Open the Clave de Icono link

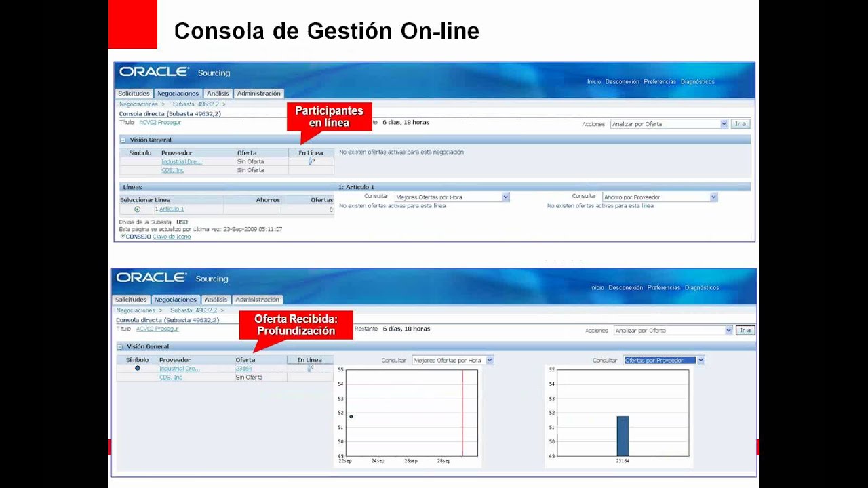172,237
